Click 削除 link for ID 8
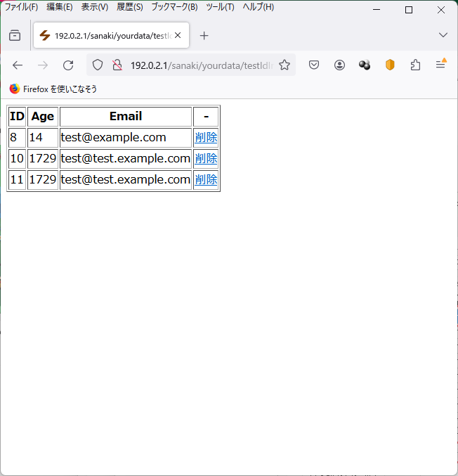The width and height of the screenshot is (458, 476). [x=206, y=138]
